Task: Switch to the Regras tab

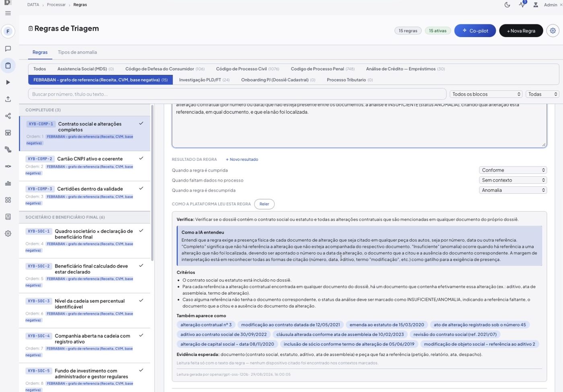Action: point(40,52)
